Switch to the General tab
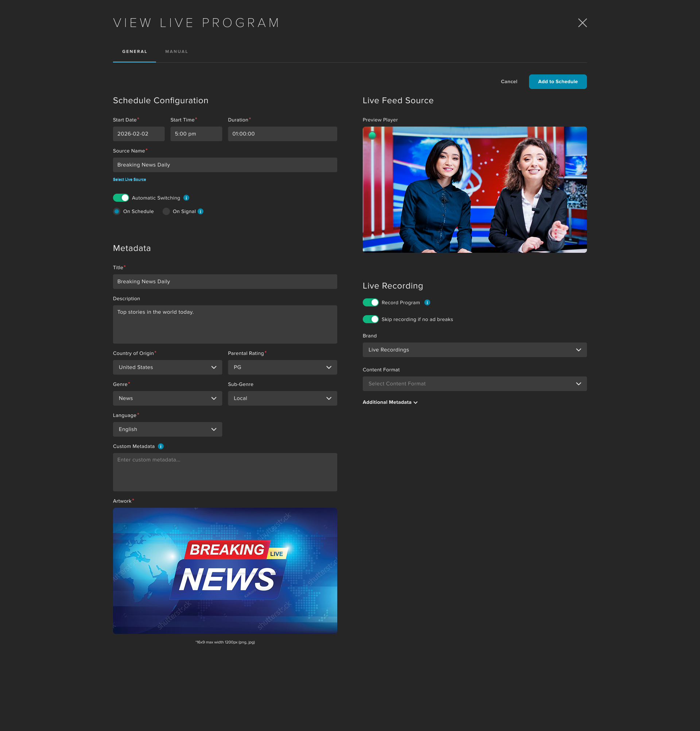The image size is (700, 731). (135, 52)
